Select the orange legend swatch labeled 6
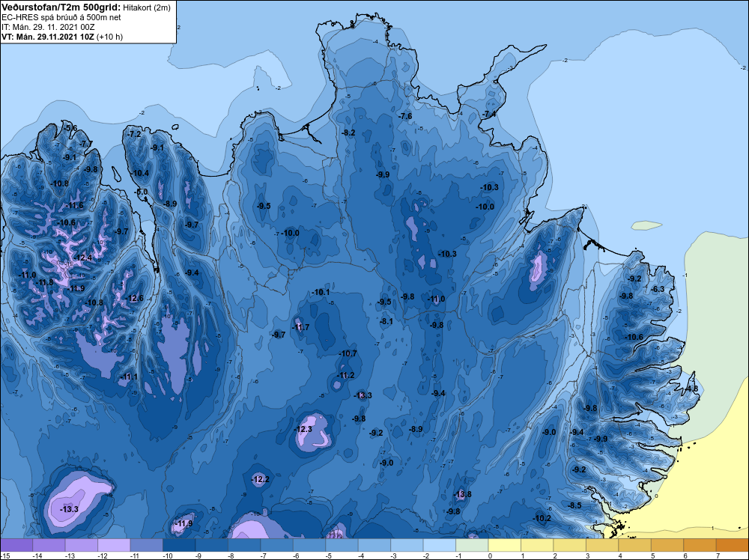This screenshot has width=749, height=560. [x=700, y=545]
